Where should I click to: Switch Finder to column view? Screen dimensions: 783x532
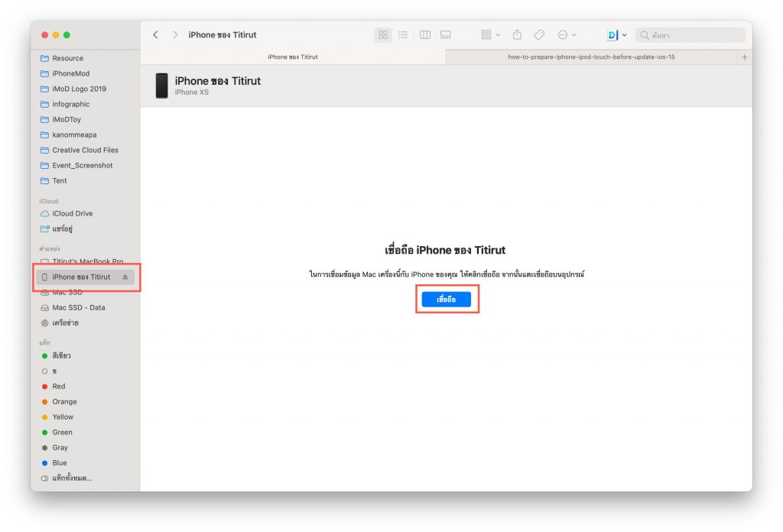click(x=425, y=35)
